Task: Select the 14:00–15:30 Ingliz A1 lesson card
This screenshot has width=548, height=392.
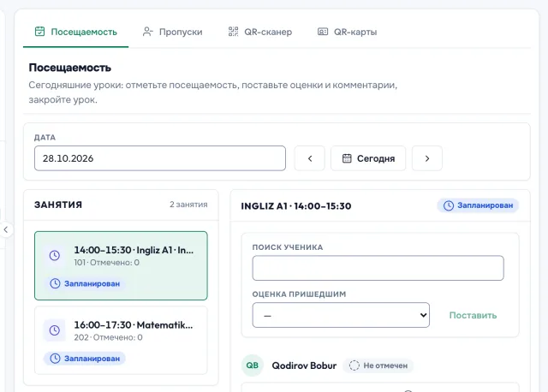Action: [121, 265]
